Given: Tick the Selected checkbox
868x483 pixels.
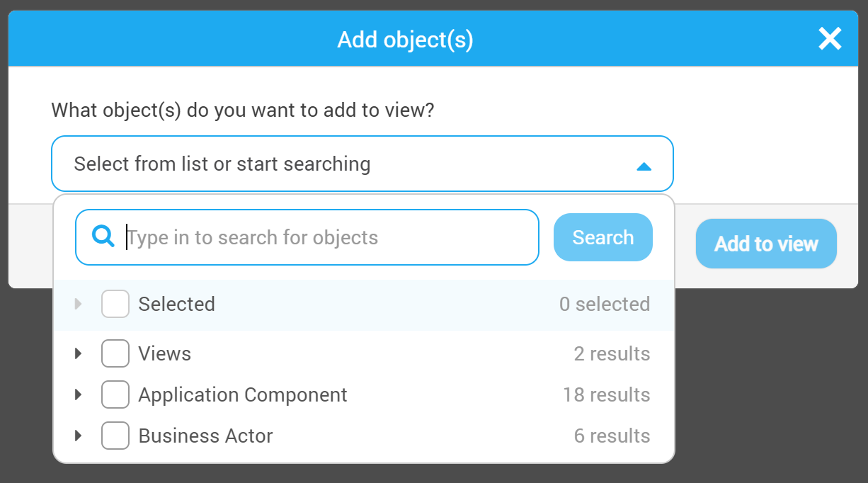Looking at the screenshot, I should pyautogui.click(x=115, y=304).
